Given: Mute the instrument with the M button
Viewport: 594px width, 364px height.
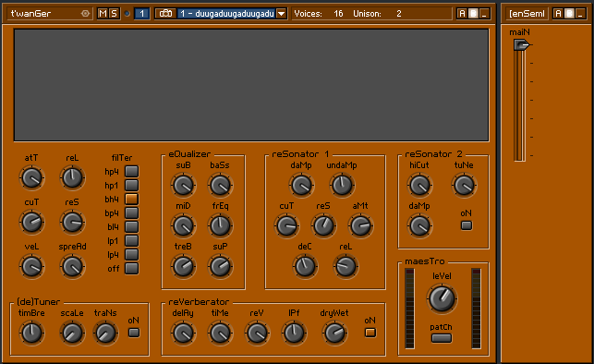Looking at the screenshot, I should [103, 14].
